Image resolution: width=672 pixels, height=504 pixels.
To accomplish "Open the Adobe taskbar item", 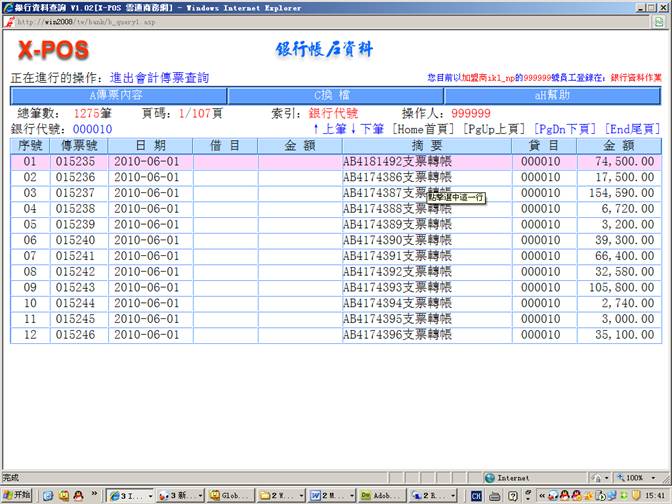I will pyautogui.click(x=381, y=495).
